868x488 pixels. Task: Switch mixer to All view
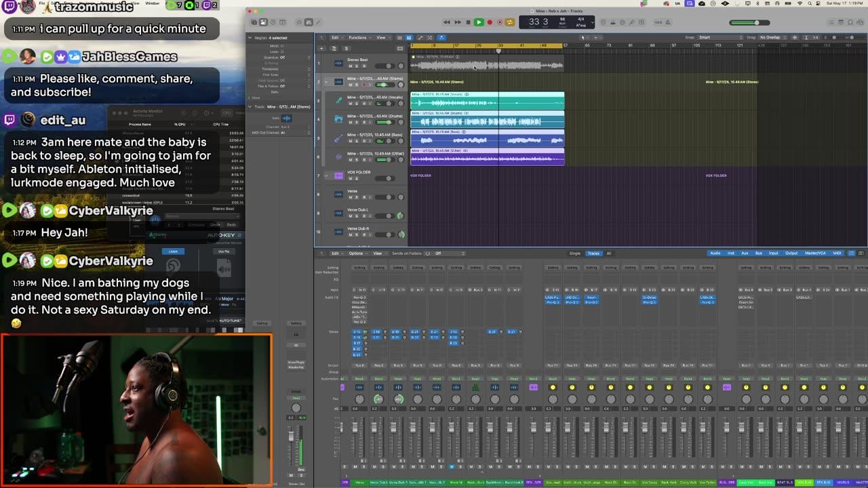click(608, 253)
